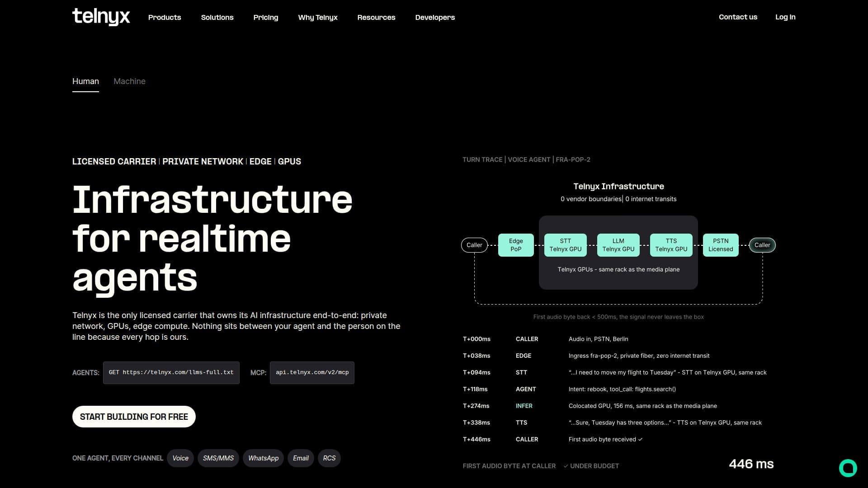Click the T+338ms trace timestamp
Screen dimensions: 868x488
click(x=476, y=422)
